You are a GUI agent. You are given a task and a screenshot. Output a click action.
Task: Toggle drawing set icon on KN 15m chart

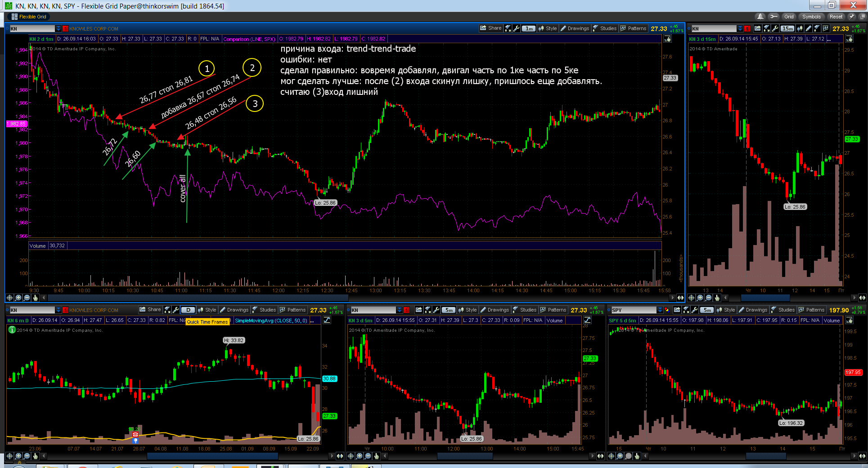point(850,39)
